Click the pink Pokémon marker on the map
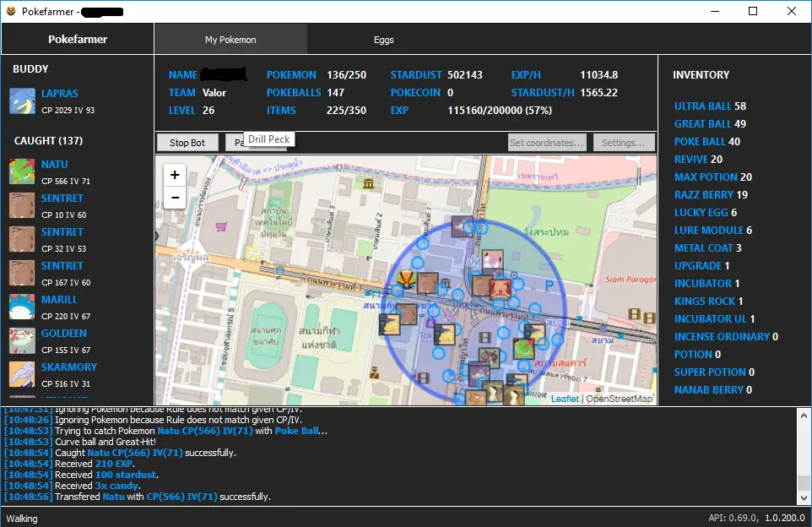 click(492, 260)
